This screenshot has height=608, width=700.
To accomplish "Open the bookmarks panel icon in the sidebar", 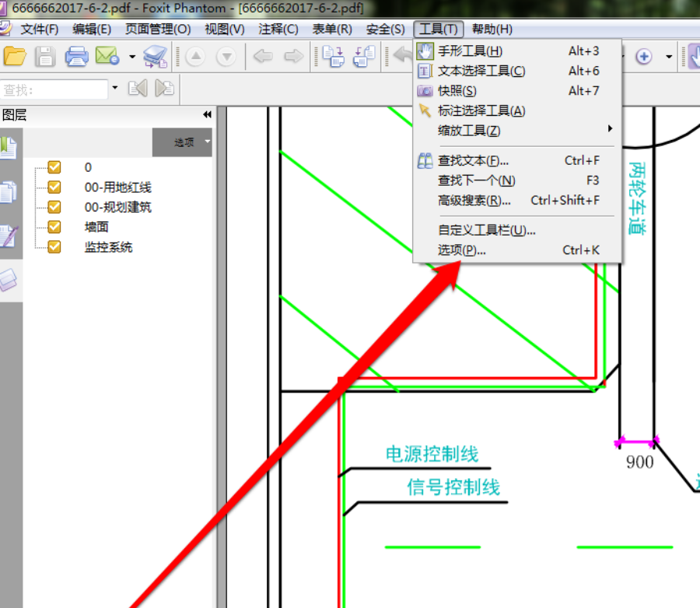I will point(9,148).
